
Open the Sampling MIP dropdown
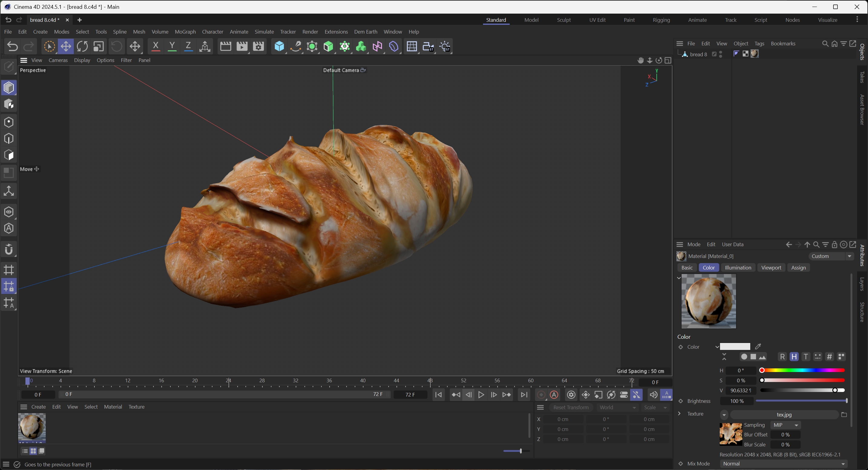point(785,425)
